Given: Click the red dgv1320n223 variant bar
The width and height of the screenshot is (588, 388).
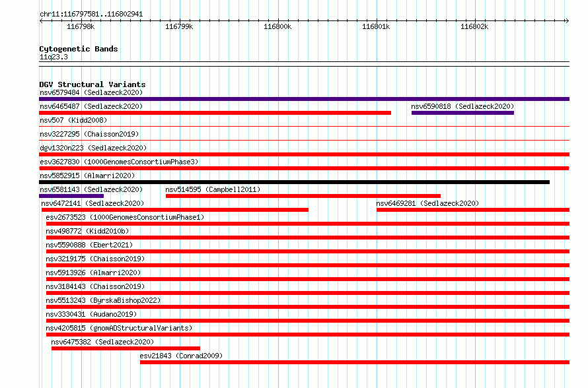Looking at the screenshot, I should (304, 154).
